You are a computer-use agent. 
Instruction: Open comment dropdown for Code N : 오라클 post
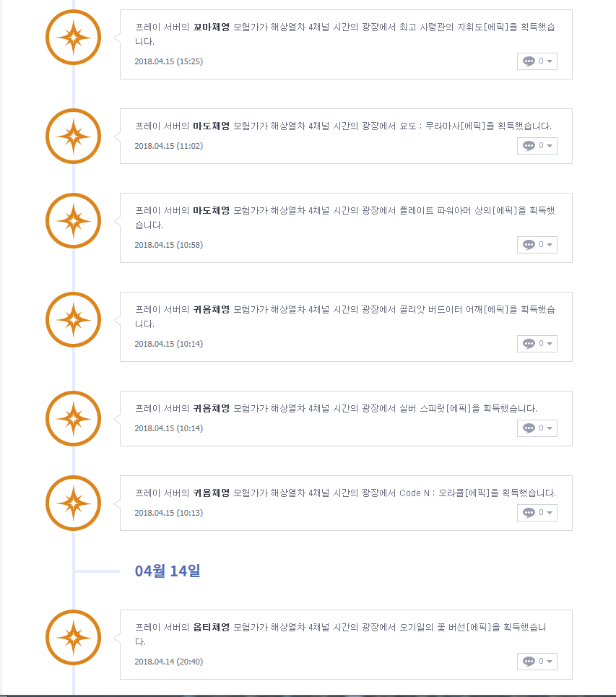pyautogui.click(x=537, y=513)
